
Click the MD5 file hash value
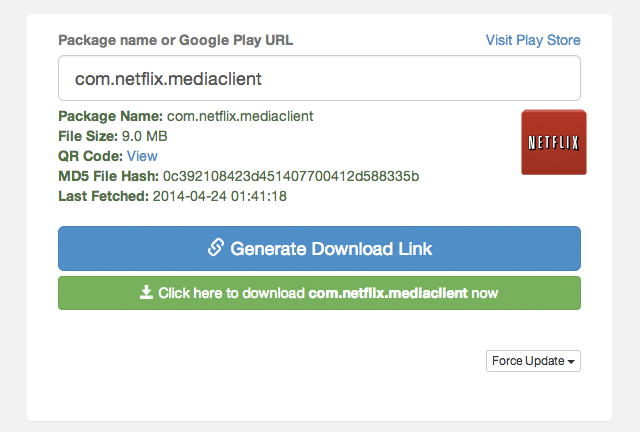[x=291, y=176]
